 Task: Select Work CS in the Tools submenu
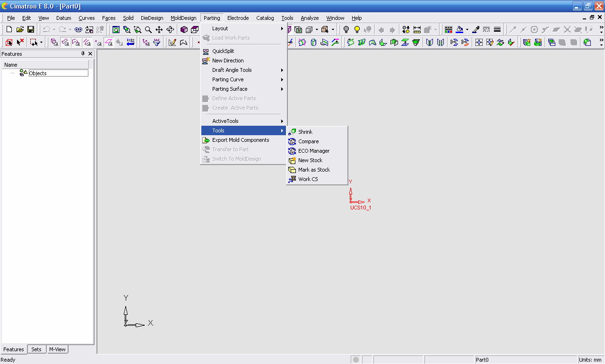(317, 179)
